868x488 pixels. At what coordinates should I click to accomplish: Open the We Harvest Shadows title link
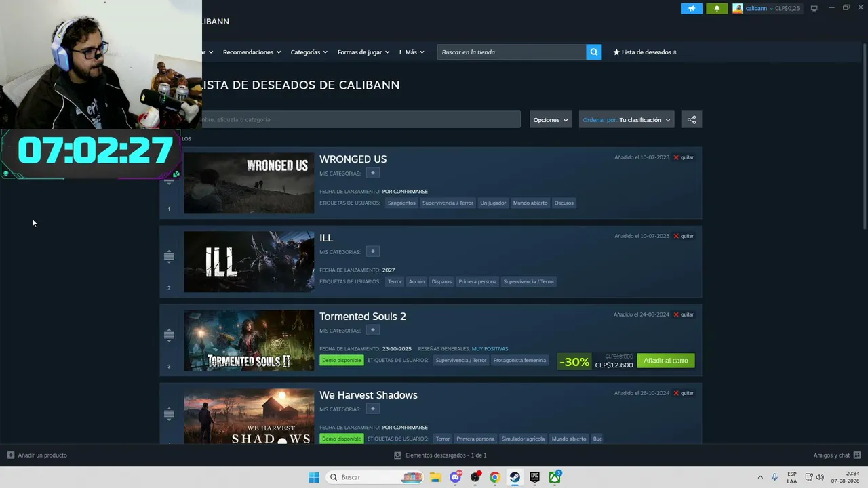tap(368, 394)
